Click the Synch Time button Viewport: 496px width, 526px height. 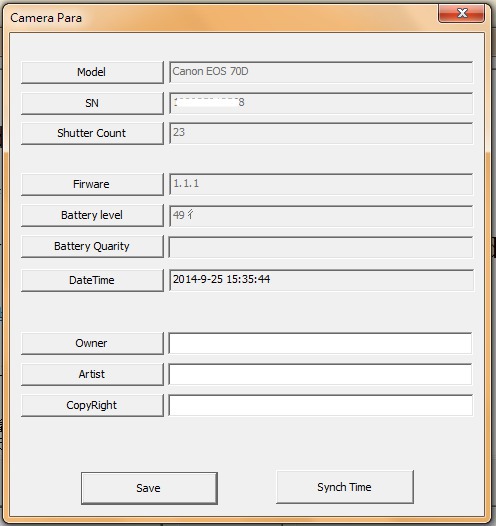[x=345, y=487]
